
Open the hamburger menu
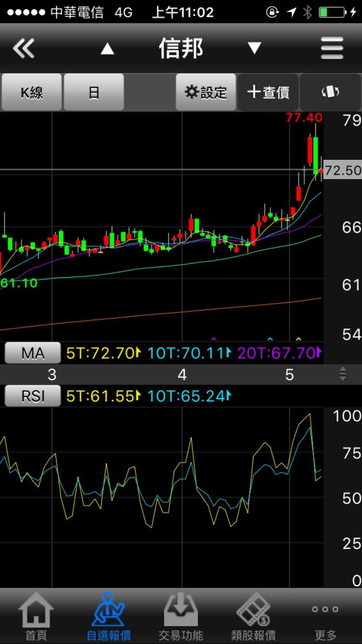(x=332, y=48)
